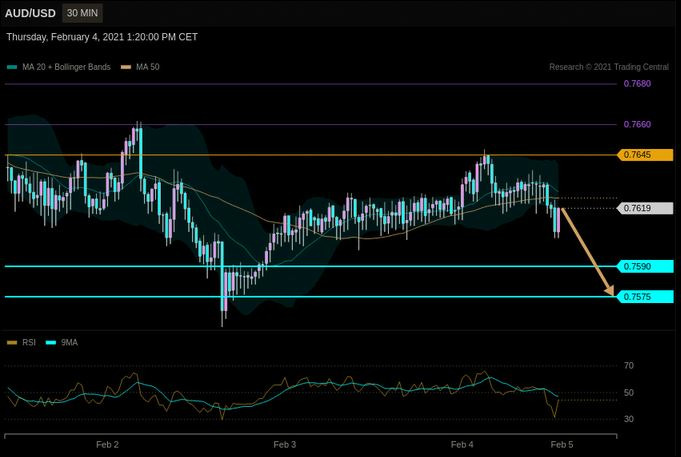Click the RSI legend gold color swatch
This screenshot has height=457, width=681.
(12, 342)
